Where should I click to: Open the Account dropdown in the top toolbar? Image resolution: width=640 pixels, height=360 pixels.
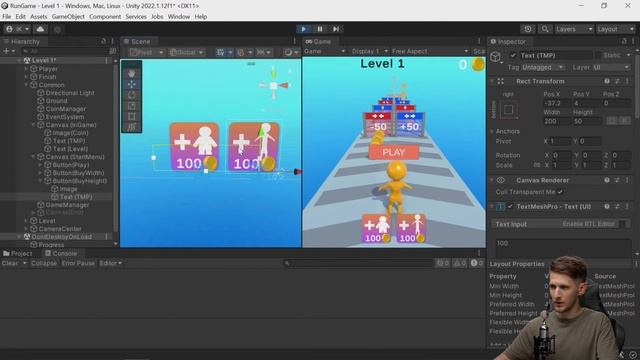coord(18,29)
